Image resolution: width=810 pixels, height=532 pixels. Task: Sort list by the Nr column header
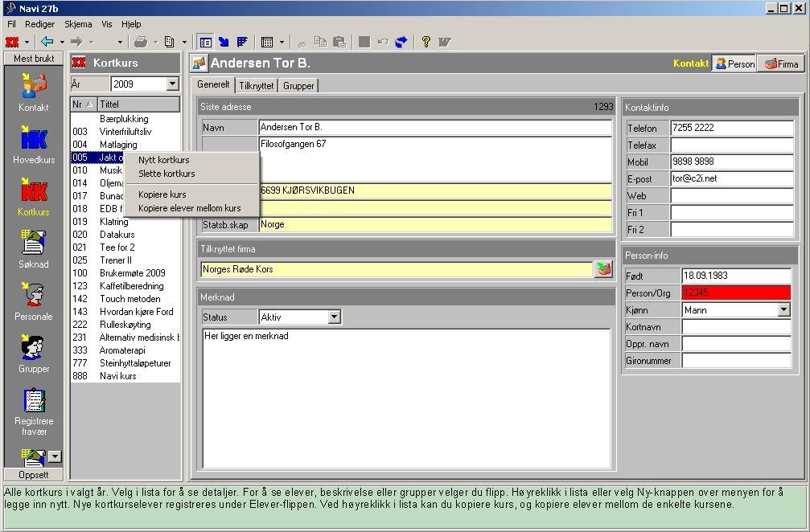[x=83, y=104]
